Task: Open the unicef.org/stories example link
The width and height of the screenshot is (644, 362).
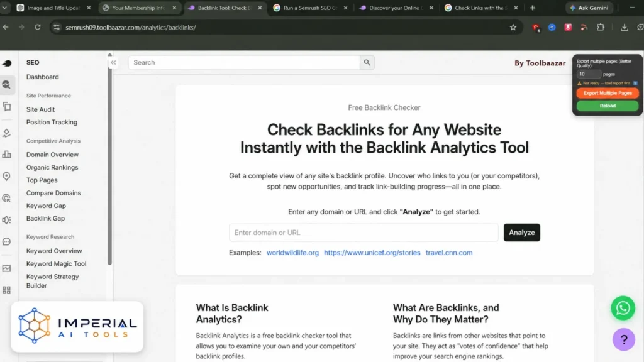Action: (x=372, y=253)
